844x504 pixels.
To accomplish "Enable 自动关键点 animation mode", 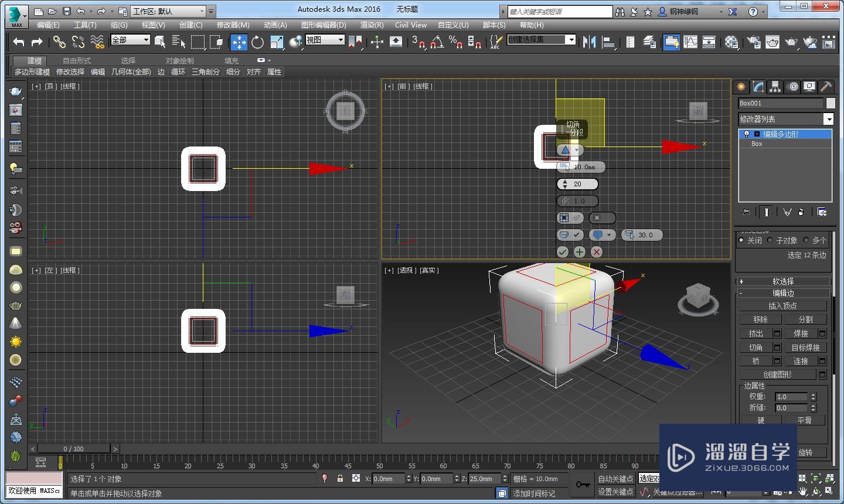I will coord(615,478).
